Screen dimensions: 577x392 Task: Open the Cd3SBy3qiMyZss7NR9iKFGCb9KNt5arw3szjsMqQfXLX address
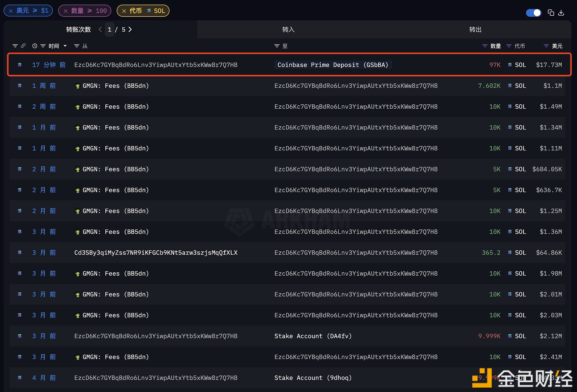(x=156, y=253)
